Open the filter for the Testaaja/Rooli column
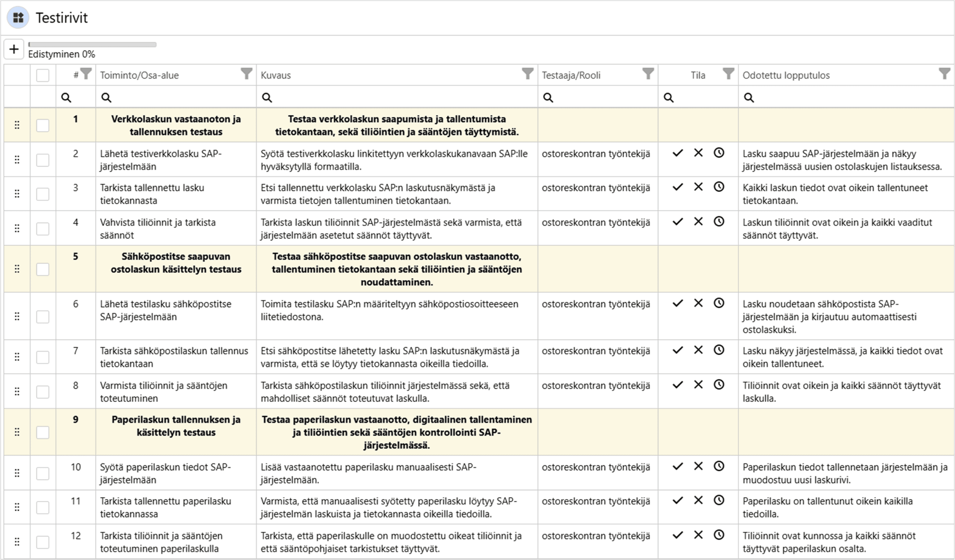Viewport: 955px width, 560px height. (648, 73)
